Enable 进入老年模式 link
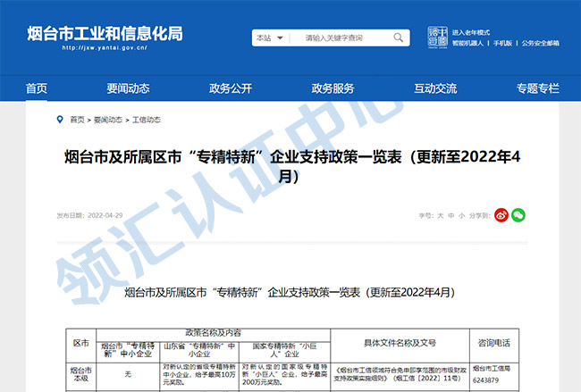 tap(470, 32)
